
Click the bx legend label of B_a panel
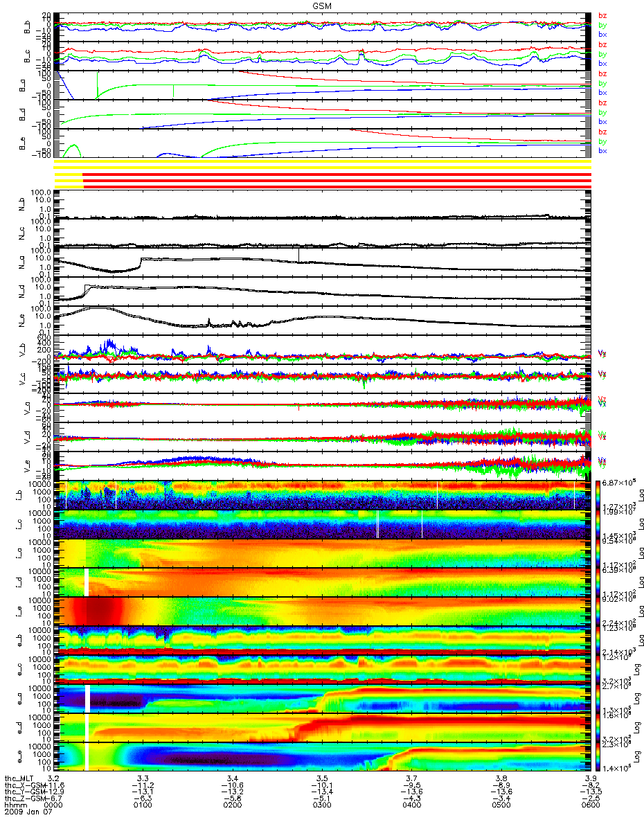(x=602, y=92)
